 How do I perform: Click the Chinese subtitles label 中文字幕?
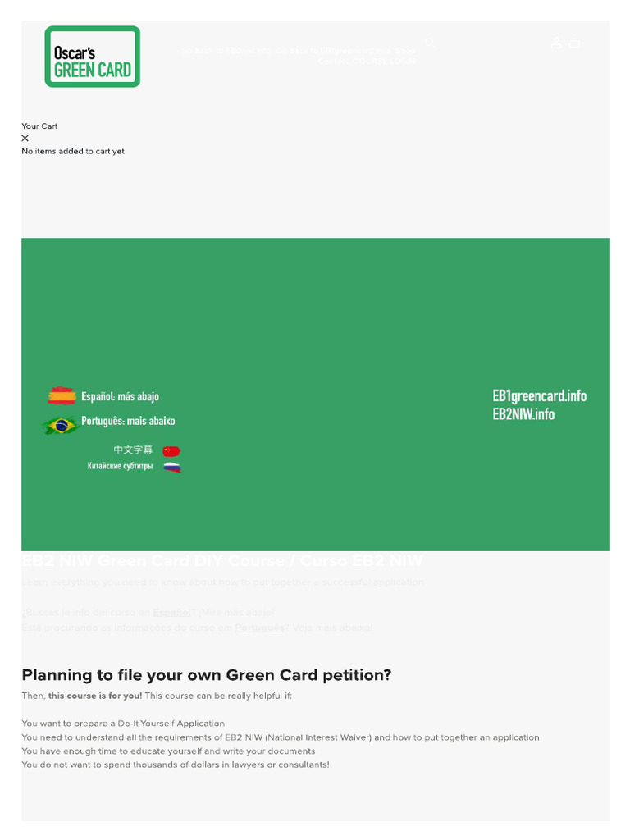(133, 450)
